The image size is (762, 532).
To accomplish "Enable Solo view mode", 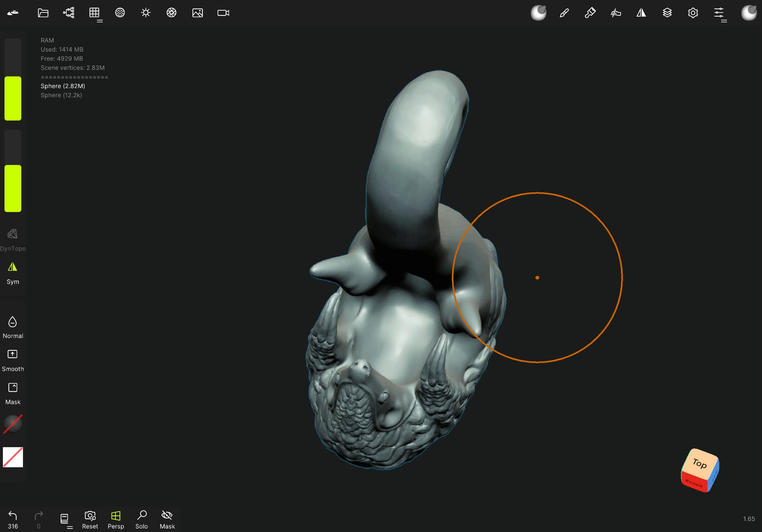I will point(141,520).
